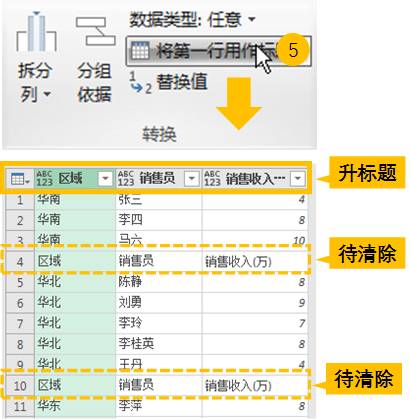The width and height of the screenshot is (410, 419).
Task: Open the 数据类型: 任意 dropdown
Action: (192, 19)
